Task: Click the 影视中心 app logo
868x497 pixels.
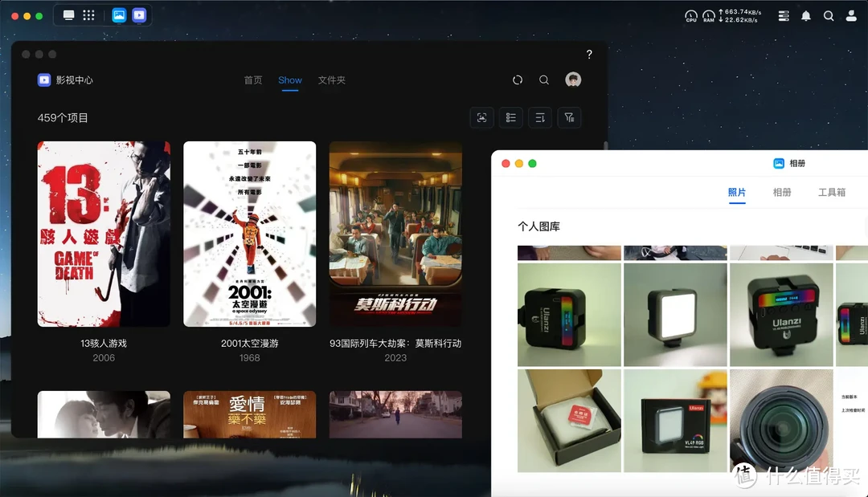Action: 44,80
